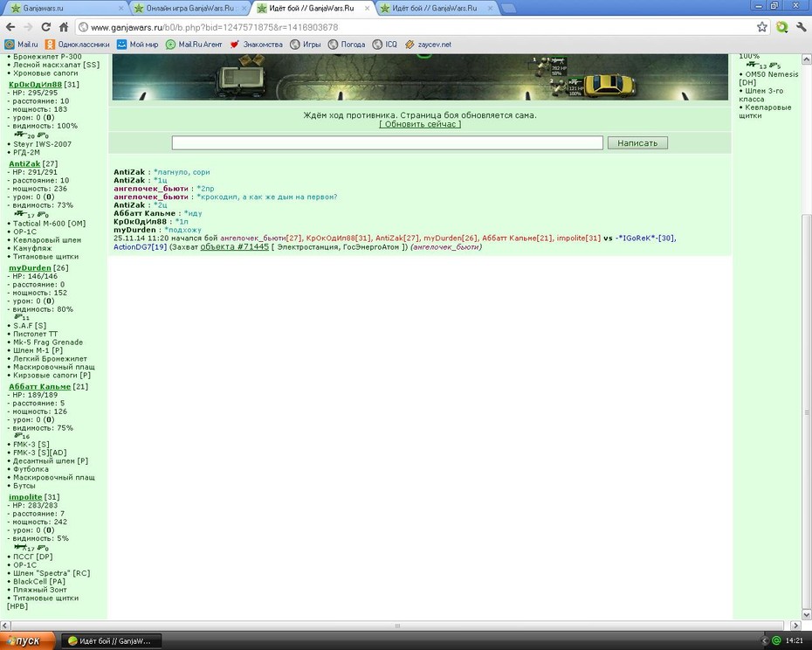Image resolution: width=812 pixels, height=650 pixels.
Task: Select the active Идёт бой tab
Action: click(312, 8)
